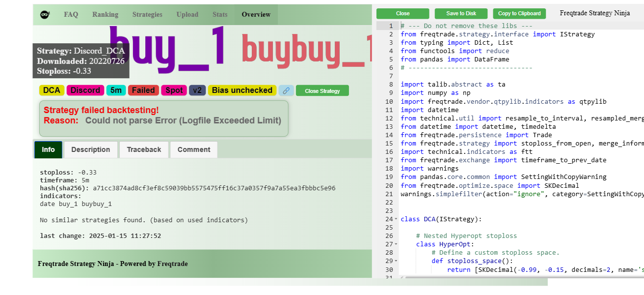Collapse the class HyperOpt fold arrow at line 27
This screenshot has width=644, height=295.
click(x=396, y=244)
